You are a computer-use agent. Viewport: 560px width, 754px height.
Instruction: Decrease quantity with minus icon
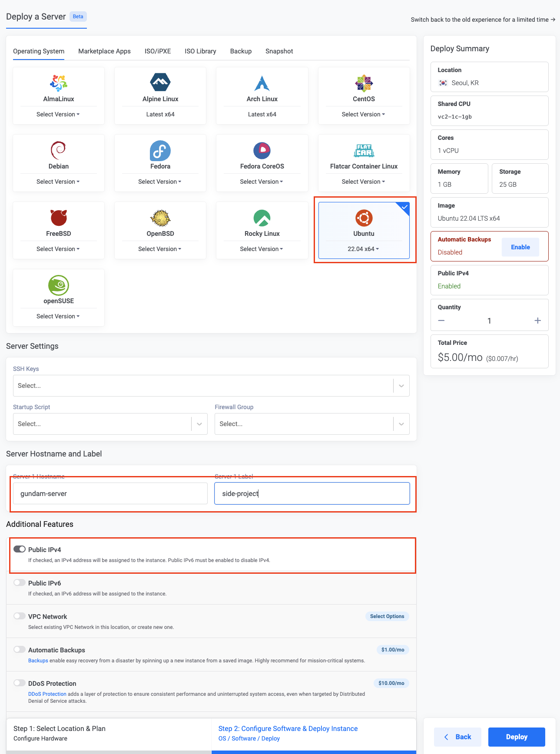coord(441,321)
